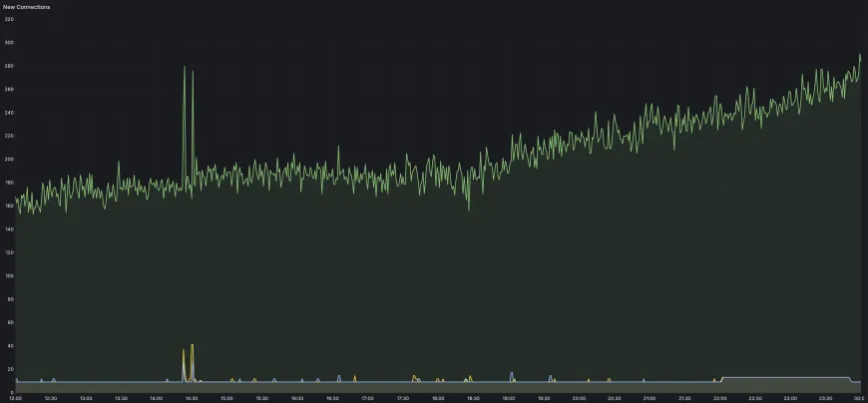
Task: Click the 20:00 time axis label
Action: (x=579, y=398)
